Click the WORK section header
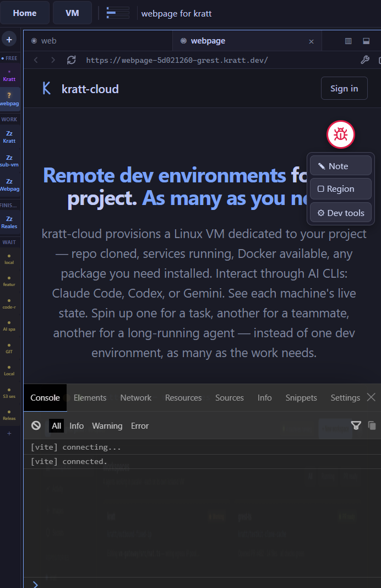The height and width of the screenshot is (588, 381). [9, 119]
